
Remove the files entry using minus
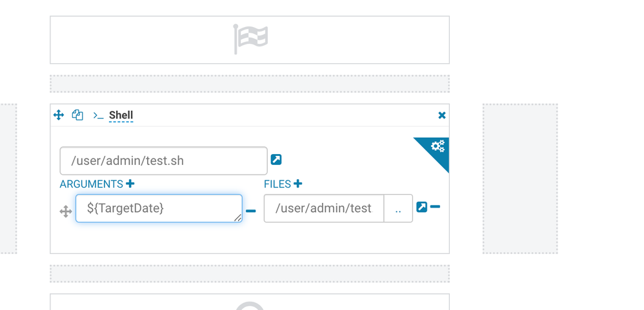click(x=435, y=207)
